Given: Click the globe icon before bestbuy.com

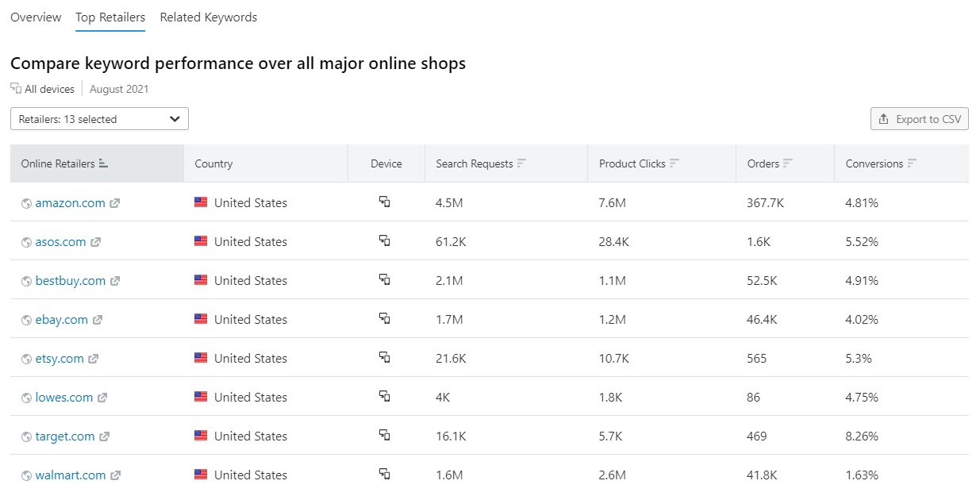Looking at the screenshot, I should click(27, 281).
